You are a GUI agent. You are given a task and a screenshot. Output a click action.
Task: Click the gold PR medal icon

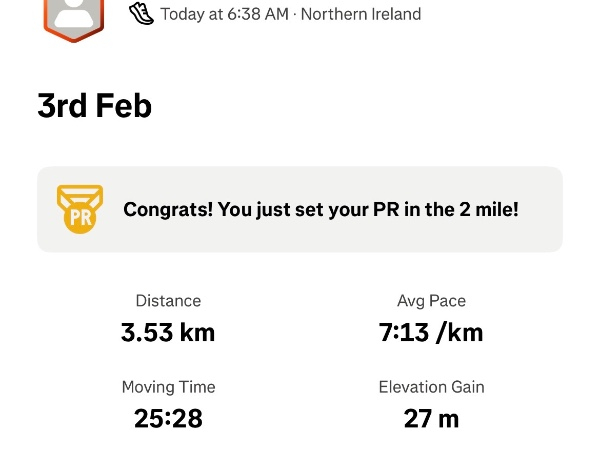tap(77, 209)
